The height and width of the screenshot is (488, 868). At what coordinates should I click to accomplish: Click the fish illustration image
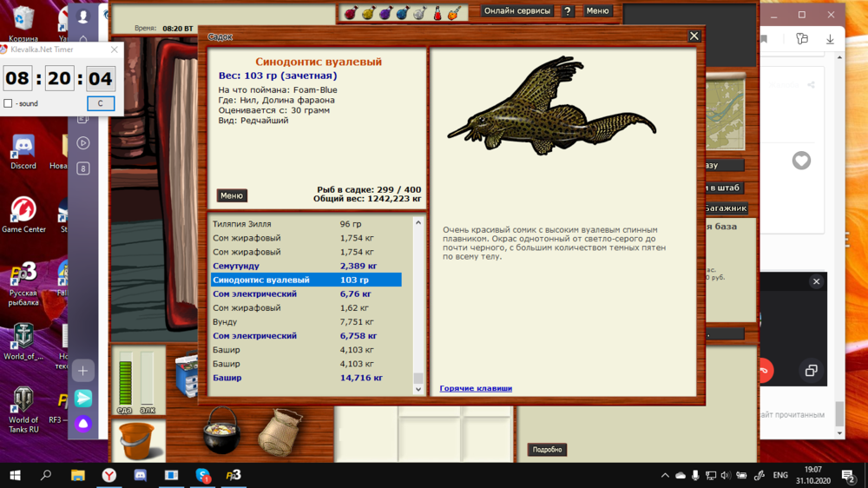coord(551,105)
